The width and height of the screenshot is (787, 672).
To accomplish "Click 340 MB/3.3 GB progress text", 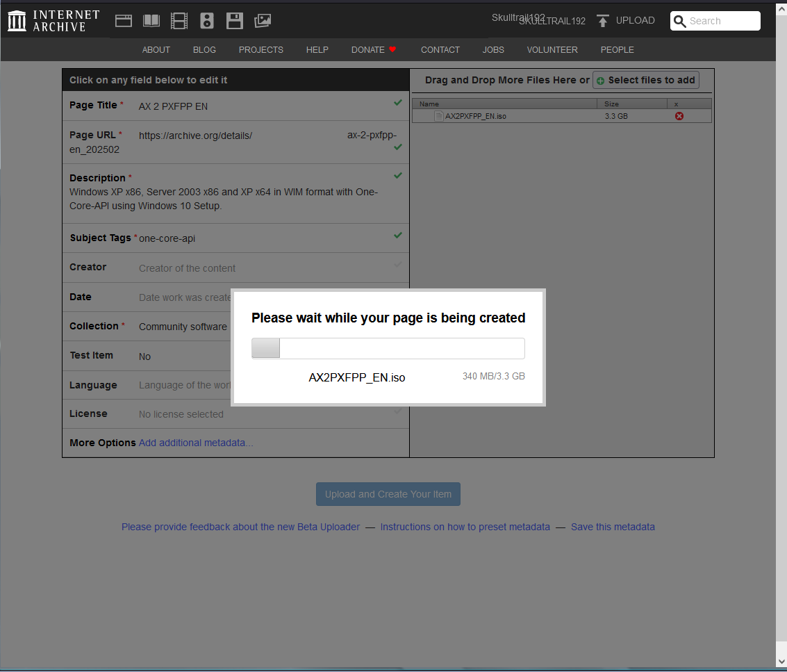I will (493, 376).
